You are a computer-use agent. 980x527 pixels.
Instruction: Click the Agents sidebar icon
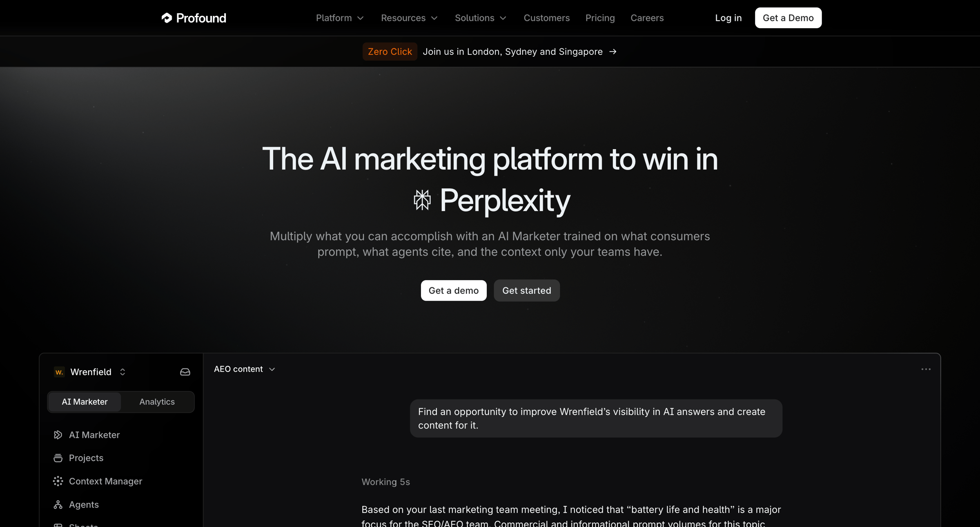pyautogui.click(x=58, y=505)
